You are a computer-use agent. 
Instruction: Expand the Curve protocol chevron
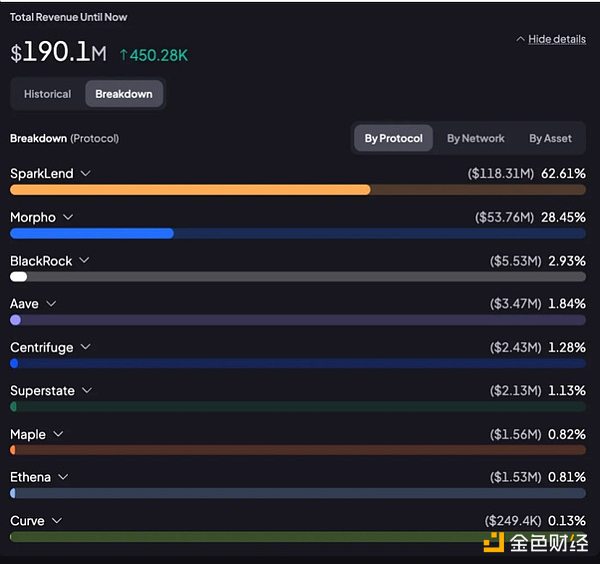tap(57, 521)
